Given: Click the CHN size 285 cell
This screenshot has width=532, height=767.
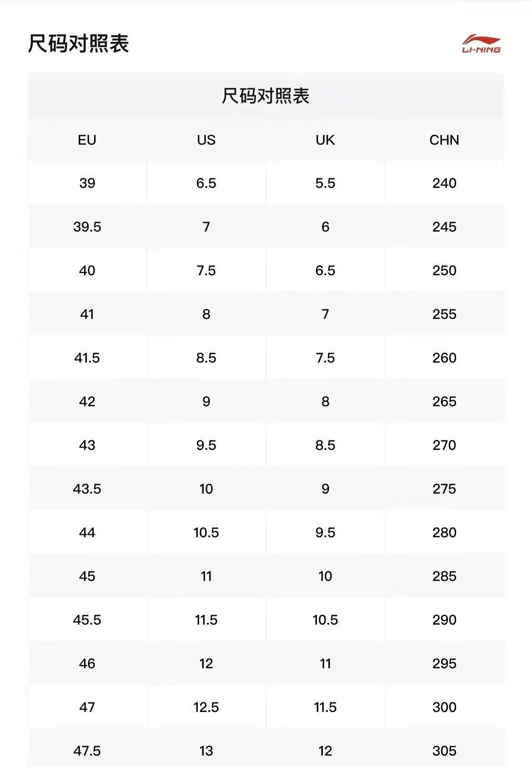Looking at the screenshot, I should (444, 576).
